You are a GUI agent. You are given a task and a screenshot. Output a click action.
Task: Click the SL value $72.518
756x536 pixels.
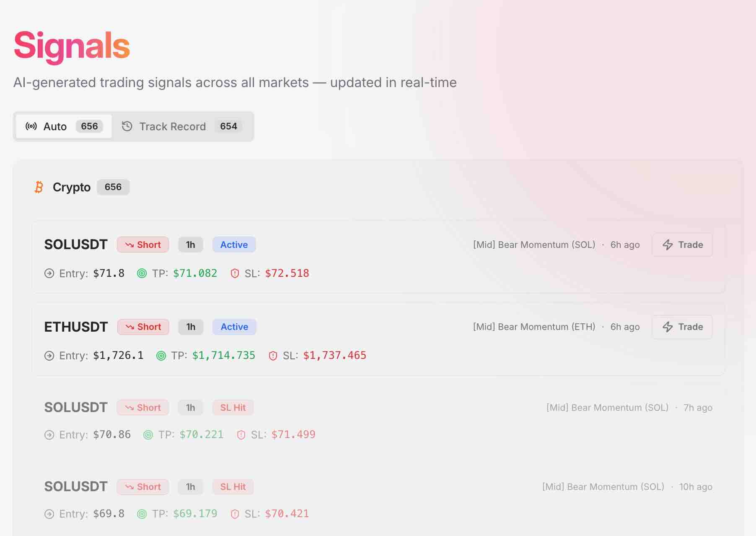coord(287,273)
